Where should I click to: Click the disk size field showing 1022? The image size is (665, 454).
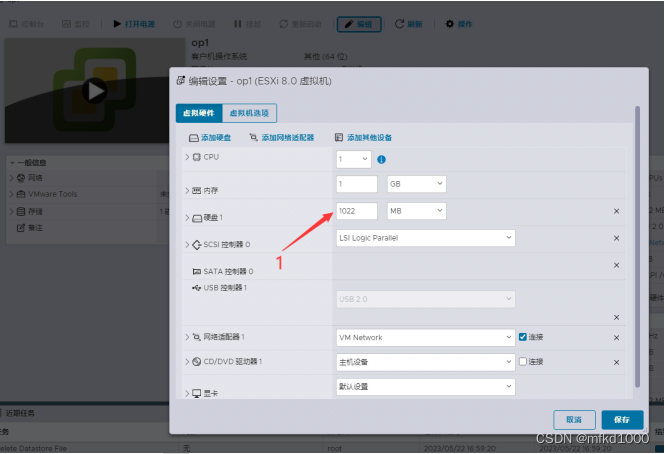[357, 211]
